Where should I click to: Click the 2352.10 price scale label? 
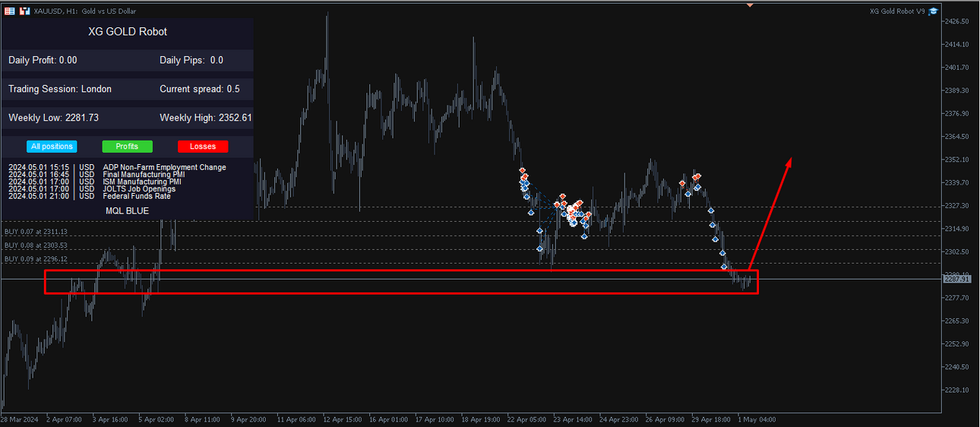956,160
